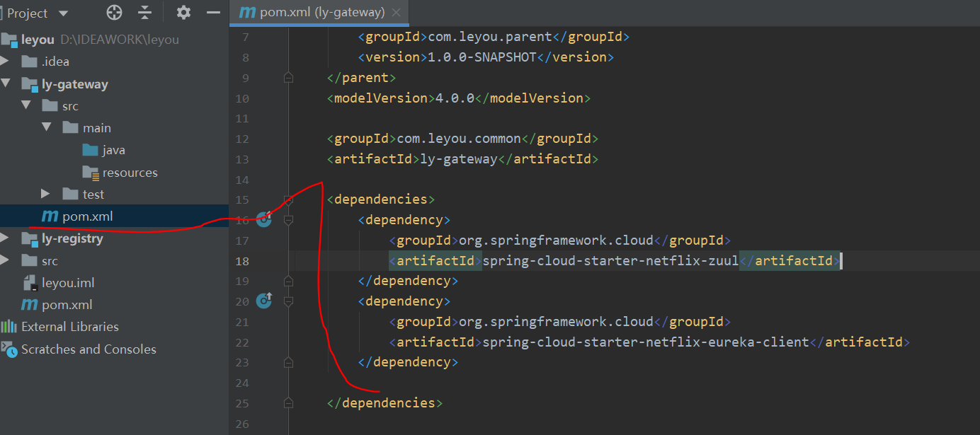The height and width of the screenshot is (435, 980).
Task: Select the ly-registry module row
Action: [114, 238]
